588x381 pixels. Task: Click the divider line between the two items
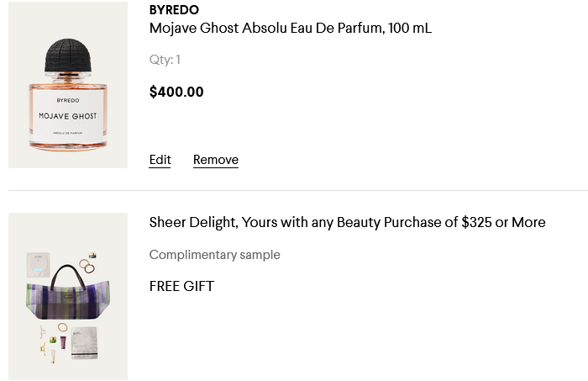[294, 191]
